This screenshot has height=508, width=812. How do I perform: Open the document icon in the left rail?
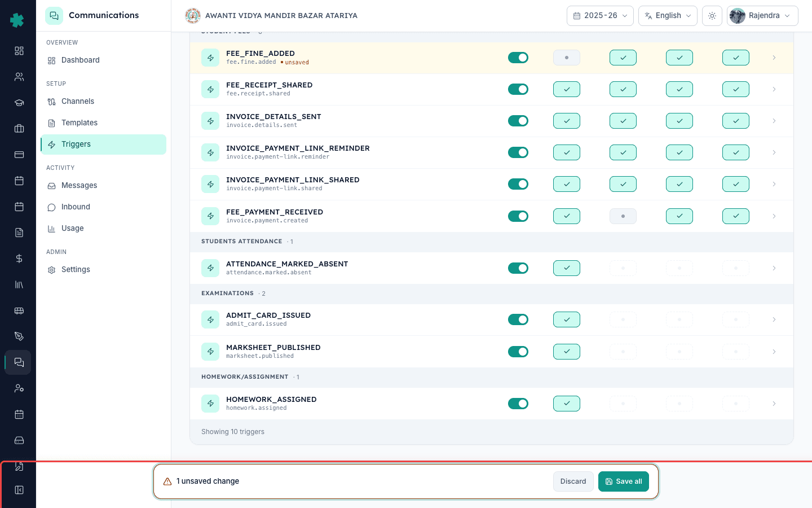(x=19, y=233)
